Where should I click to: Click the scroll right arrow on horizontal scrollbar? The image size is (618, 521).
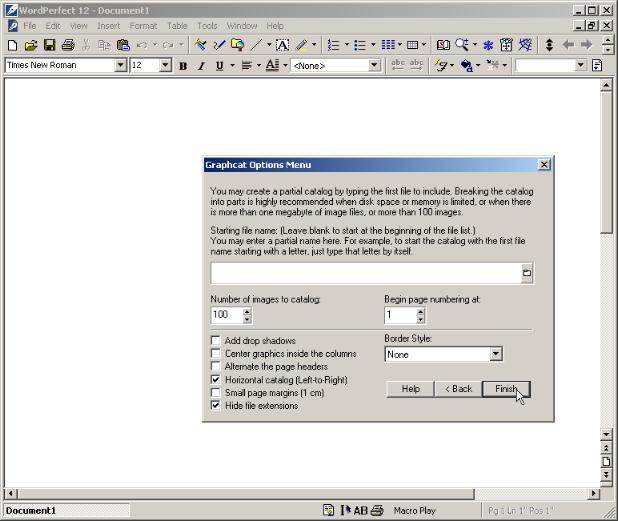point(594,493)
